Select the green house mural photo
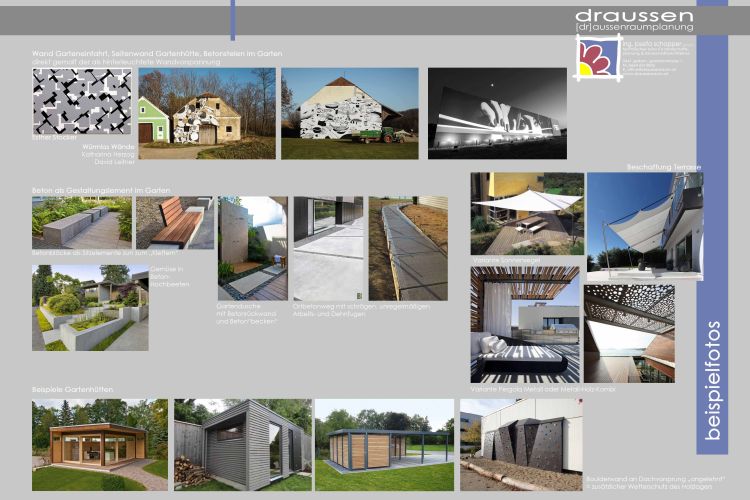Screen dimensions: 750x500 pos(206,114)
